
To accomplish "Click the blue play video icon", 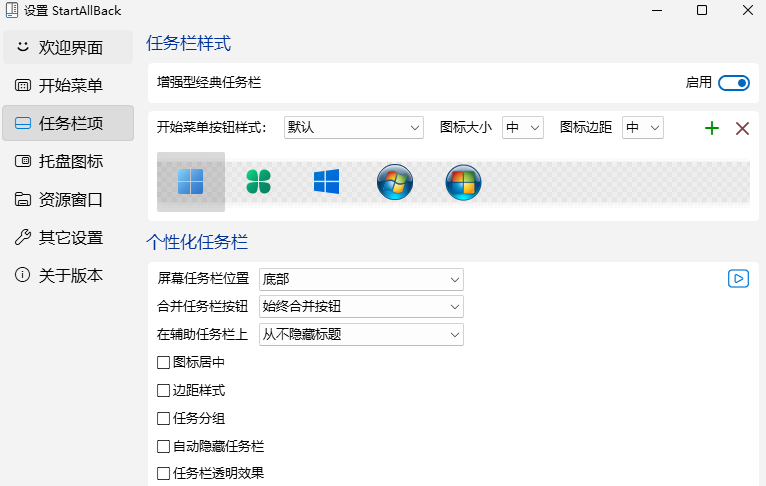I will 738,279.
